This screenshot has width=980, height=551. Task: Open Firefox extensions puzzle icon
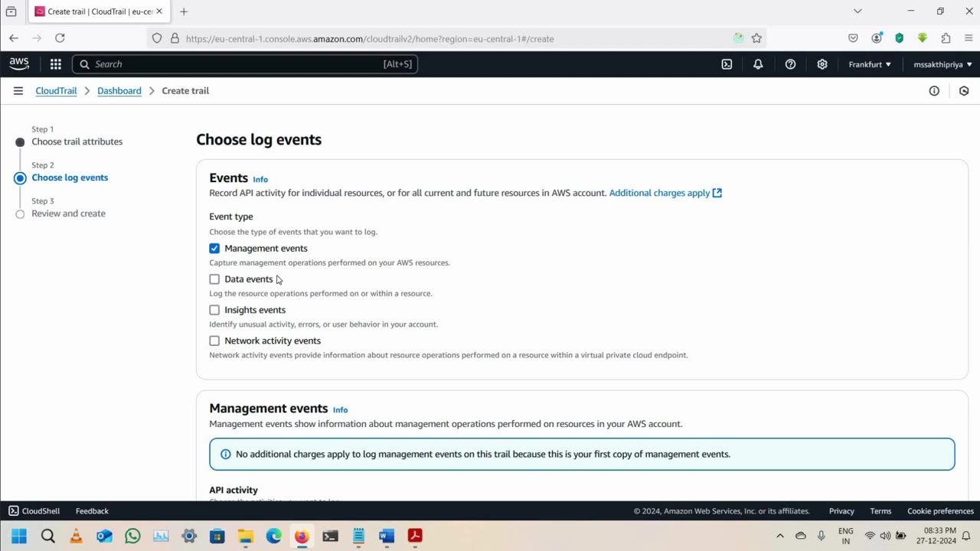tap(946, 38)
